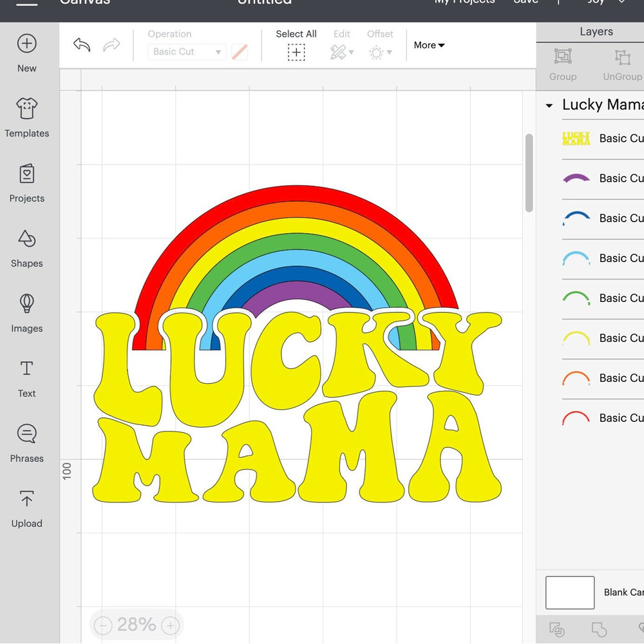Collapse the Lucky Mama layer group
The image size is (644, 644).
point(549,105)
